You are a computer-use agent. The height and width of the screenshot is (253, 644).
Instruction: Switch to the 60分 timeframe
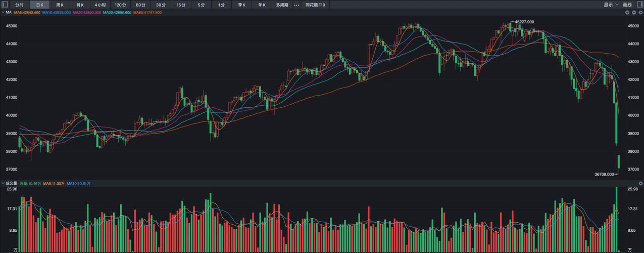pos(140,5)
